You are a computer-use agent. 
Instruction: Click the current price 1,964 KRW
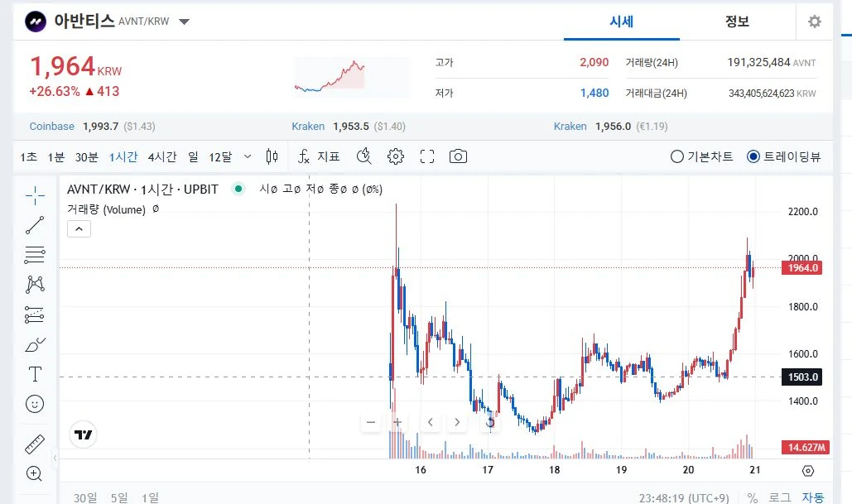[75, 67]
